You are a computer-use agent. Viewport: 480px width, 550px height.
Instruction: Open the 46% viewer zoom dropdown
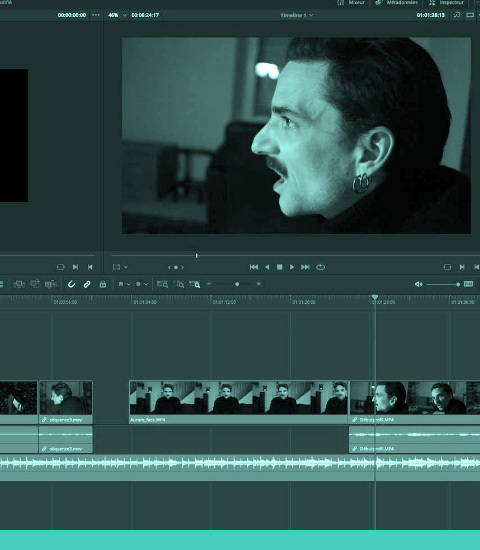(117, 15)
